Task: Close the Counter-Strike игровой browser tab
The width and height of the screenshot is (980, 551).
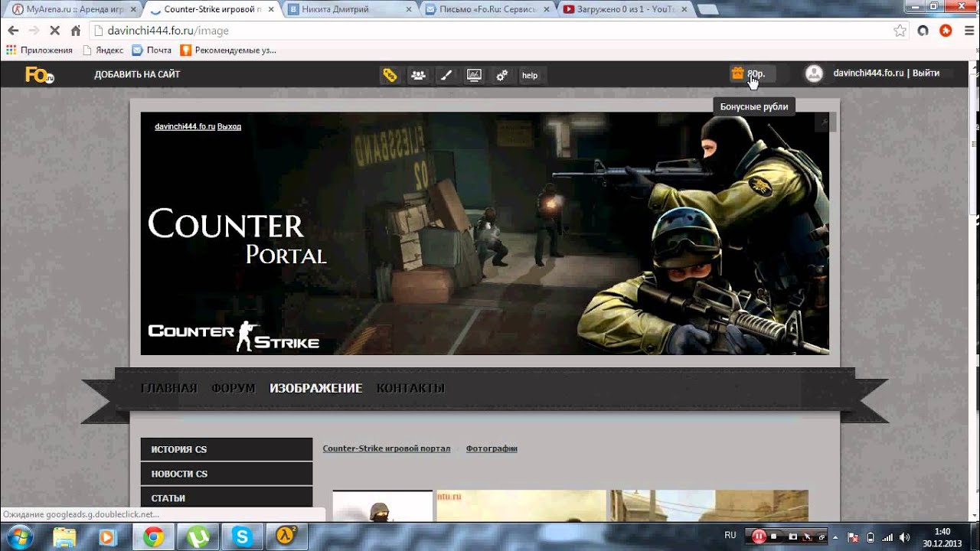Action: 271,9
